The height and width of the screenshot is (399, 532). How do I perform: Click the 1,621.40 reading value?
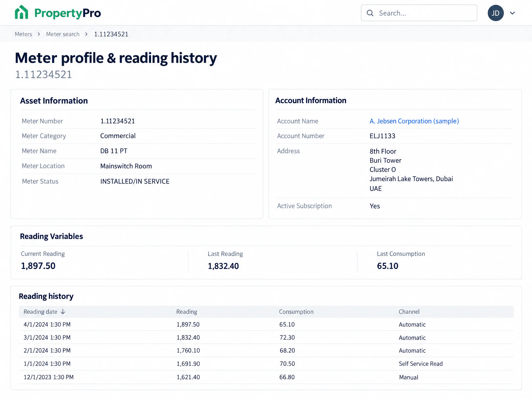(188, 377)
